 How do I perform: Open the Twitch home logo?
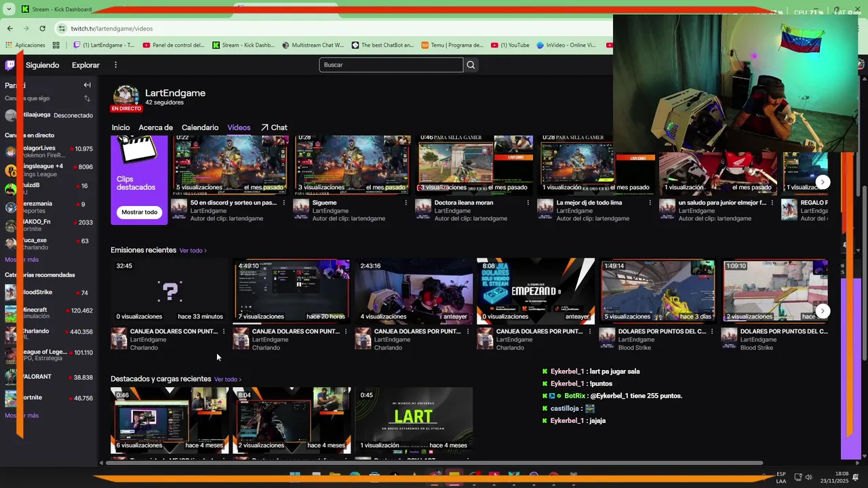[x=9, y=65]
